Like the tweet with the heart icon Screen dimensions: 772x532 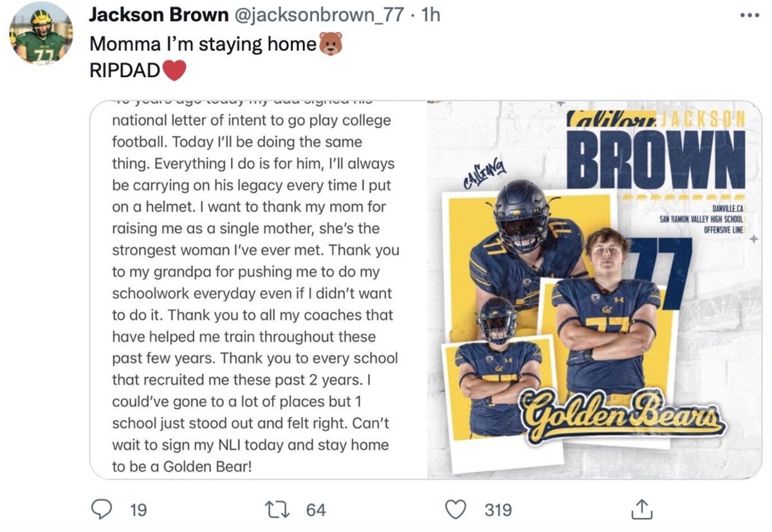(x=456, y=509)
